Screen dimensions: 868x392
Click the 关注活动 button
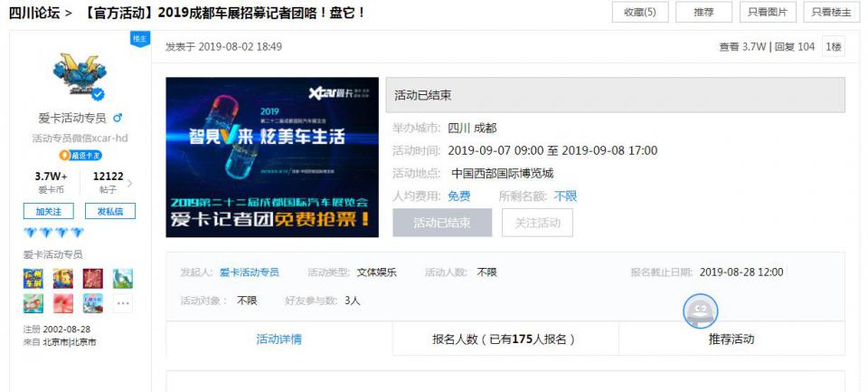537,223
